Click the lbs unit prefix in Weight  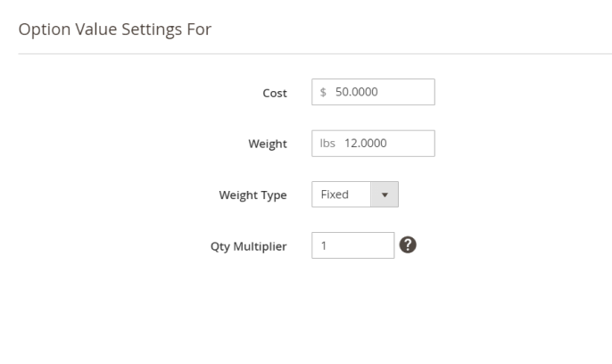327,144
